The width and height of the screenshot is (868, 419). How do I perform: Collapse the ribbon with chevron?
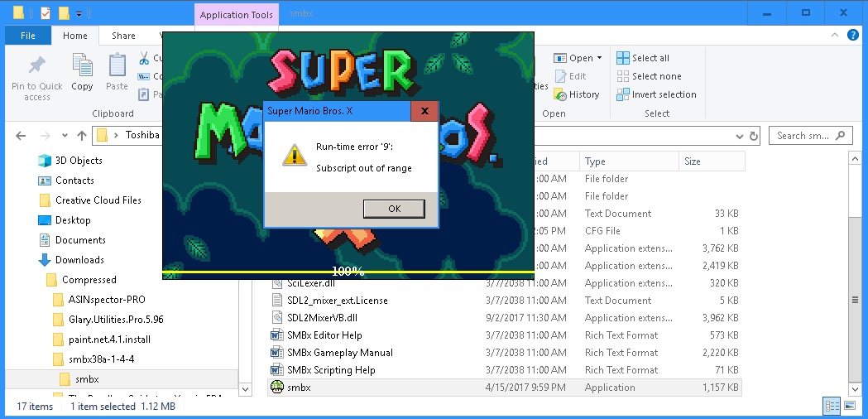pyautogui.click(x=834, y=36)
